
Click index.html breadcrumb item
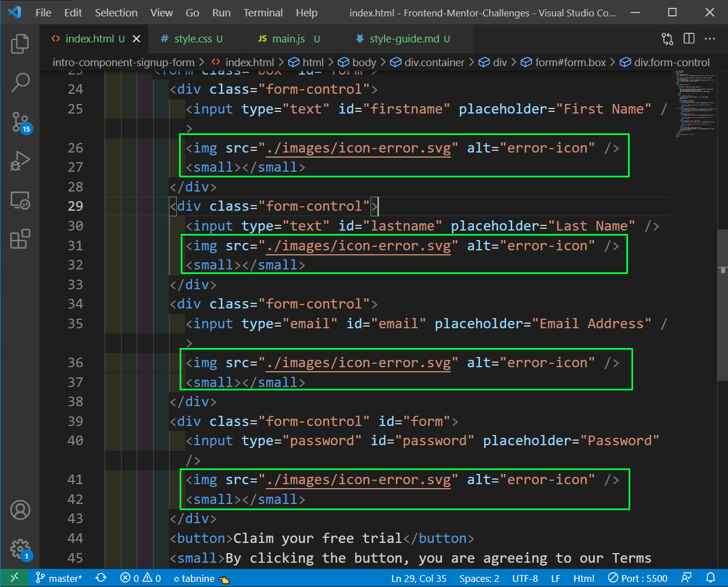tap(243, 62)
